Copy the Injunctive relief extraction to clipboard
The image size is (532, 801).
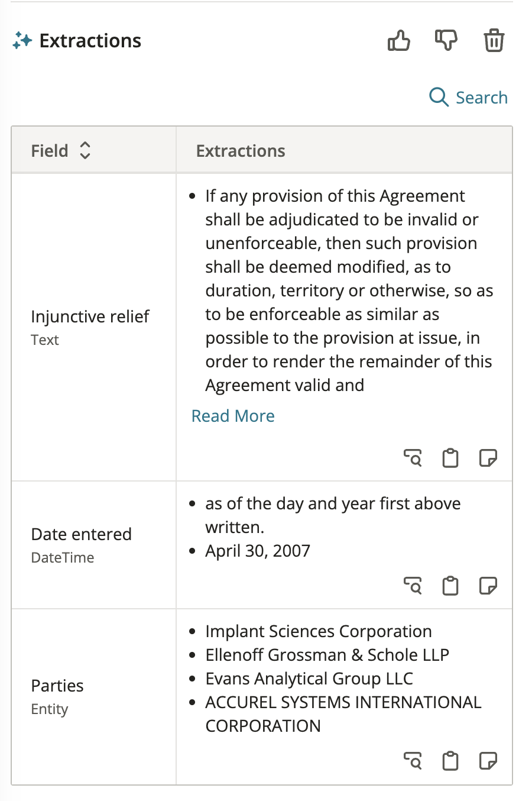point(450,457)
